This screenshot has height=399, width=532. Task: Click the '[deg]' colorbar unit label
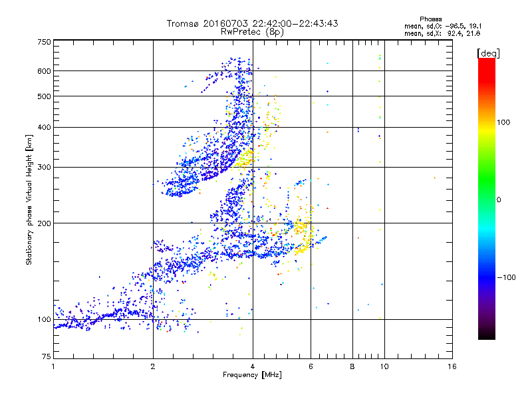(x=488, y=53)
